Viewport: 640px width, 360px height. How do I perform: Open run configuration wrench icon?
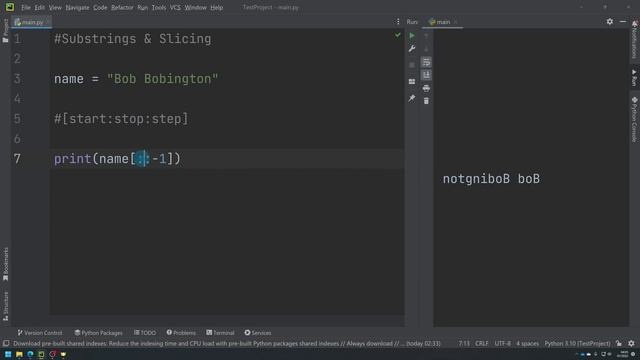[x=412, y=49]
